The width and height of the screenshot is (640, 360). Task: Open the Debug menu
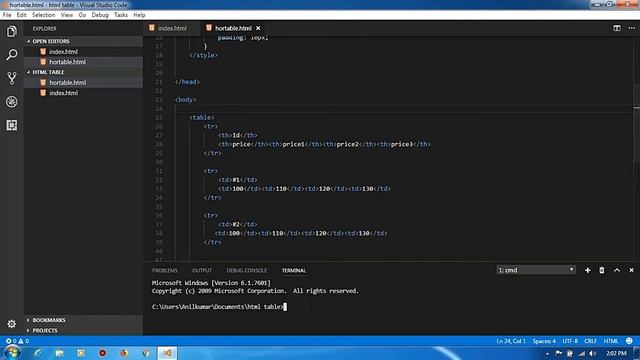coord(100,15)
